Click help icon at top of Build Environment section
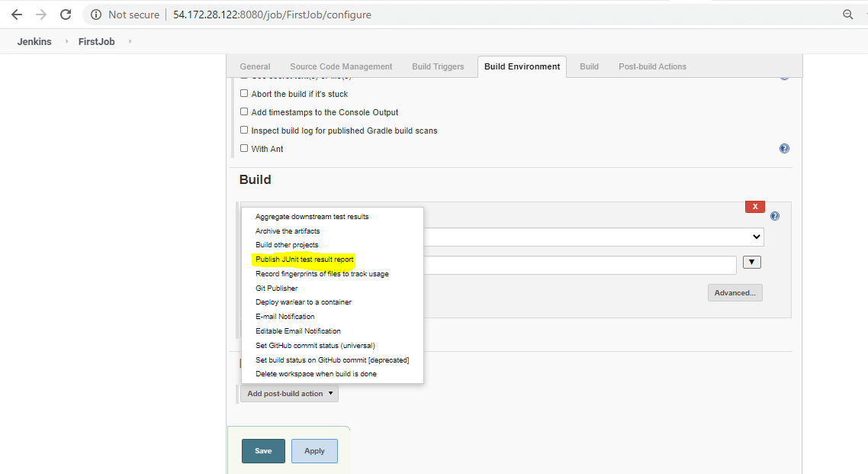 coord(784,76)
